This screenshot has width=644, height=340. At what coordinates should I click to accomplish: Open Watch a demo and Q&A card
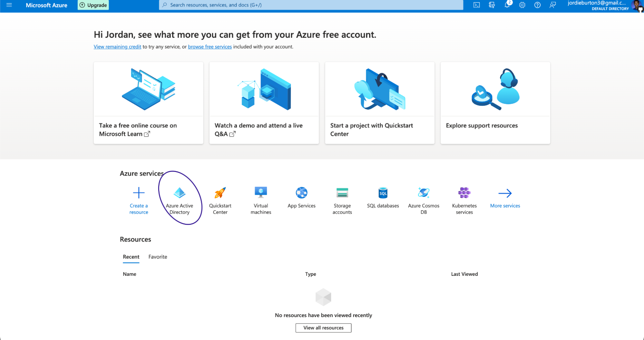point(264,103)
